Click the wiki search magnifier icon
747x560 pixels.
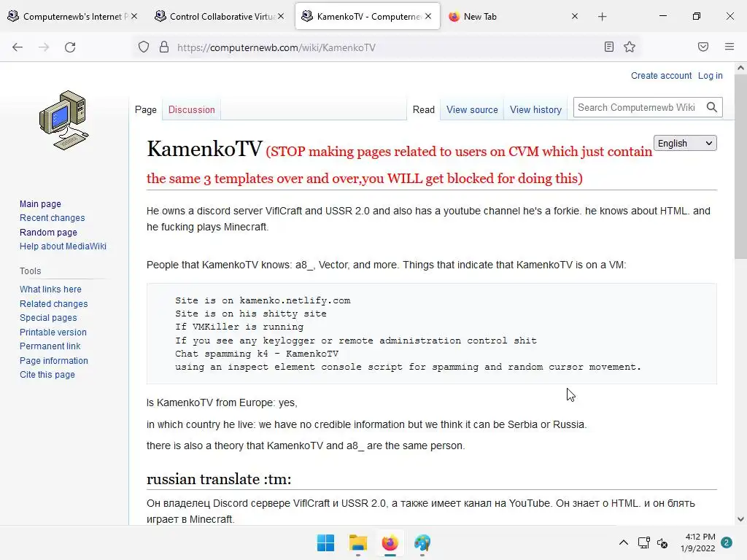click(712, 107)
